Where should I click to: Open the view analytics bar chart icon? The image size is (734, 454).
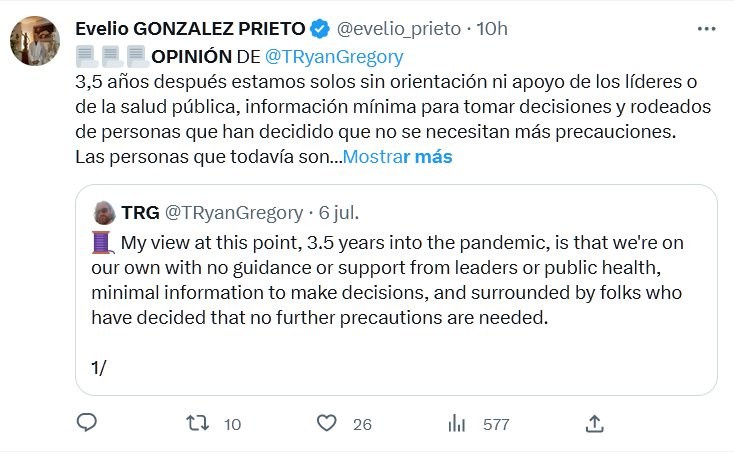coord(457,424)
